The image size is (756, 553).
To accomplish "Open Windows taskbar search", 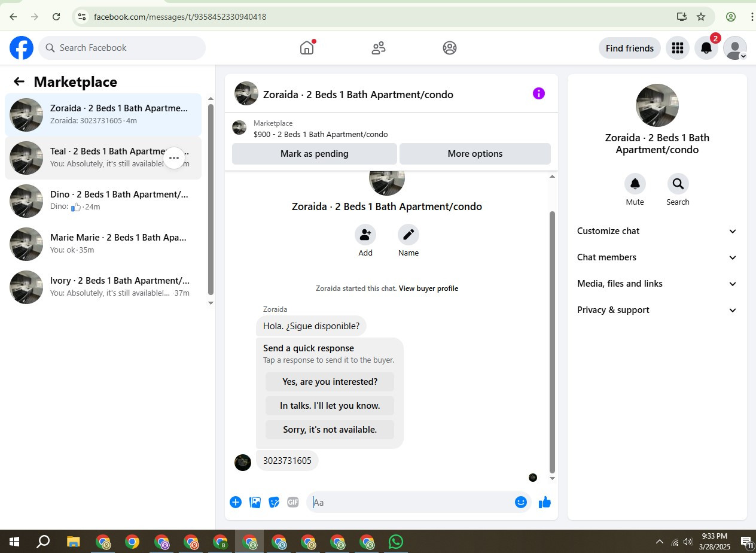I will 43,542.
